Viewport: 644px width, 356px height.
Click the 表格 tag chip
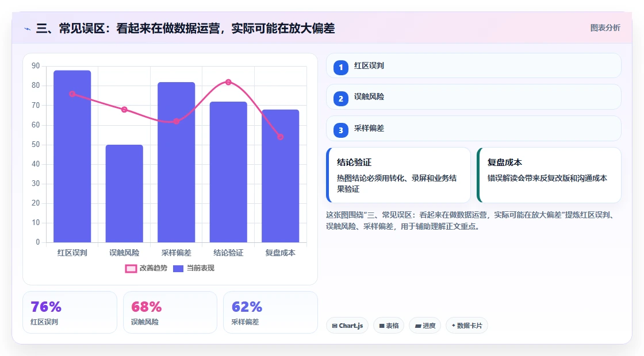point(389,326)
